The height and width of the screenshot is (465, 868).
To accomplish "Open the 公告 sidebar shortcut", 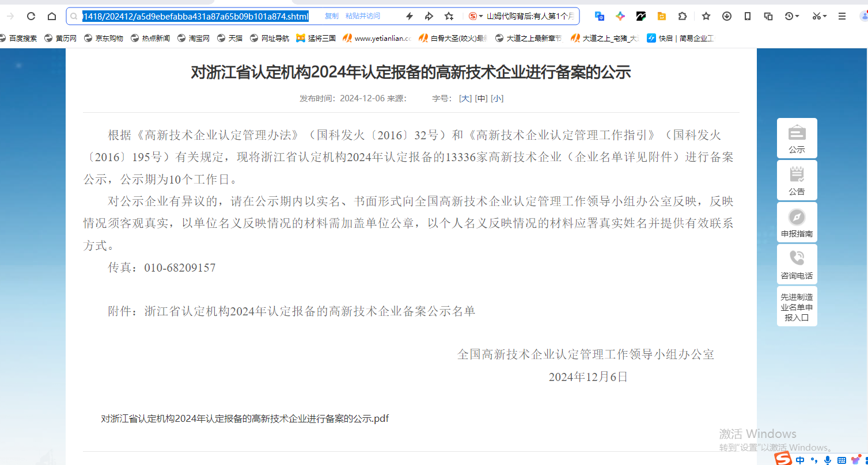I will click(797, 175).
